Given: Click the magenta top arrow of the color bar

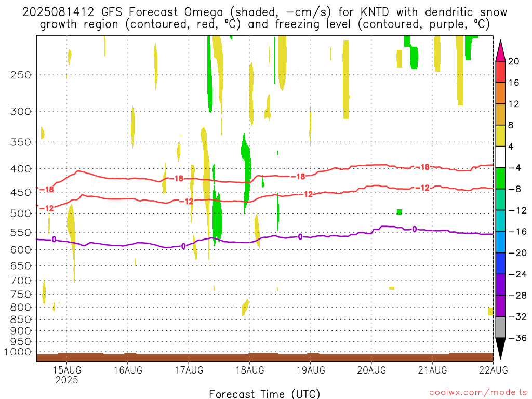Looking at the screenshot, I should 500,51.
